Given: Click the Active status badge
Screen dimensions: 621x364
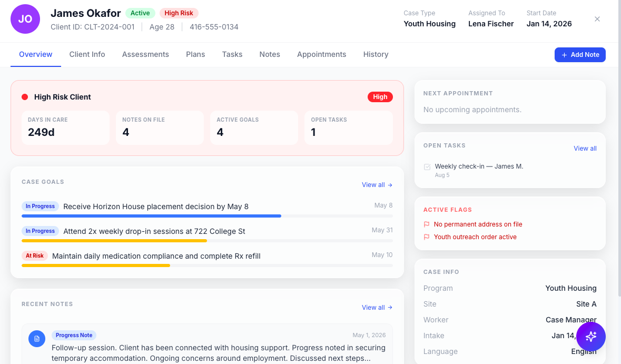Looking at the screenshot, I should pos(140,13).
